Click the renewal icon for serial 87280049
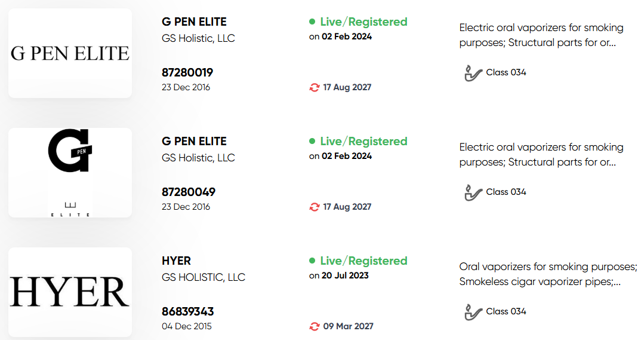The width and height of the screenshot is (644, 340). pos(315,207)
